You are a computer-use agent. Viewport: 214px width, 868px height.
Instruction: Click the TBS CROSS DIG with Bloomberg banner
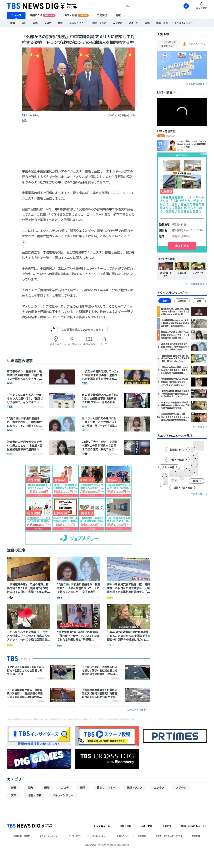(x=107, y=758)
